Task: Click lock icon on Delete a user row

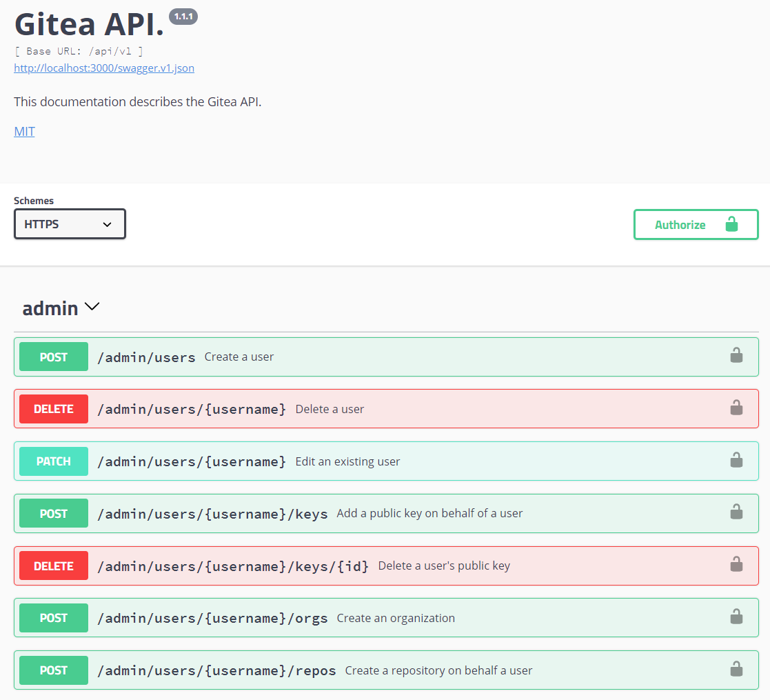Action: pos(736,407)
